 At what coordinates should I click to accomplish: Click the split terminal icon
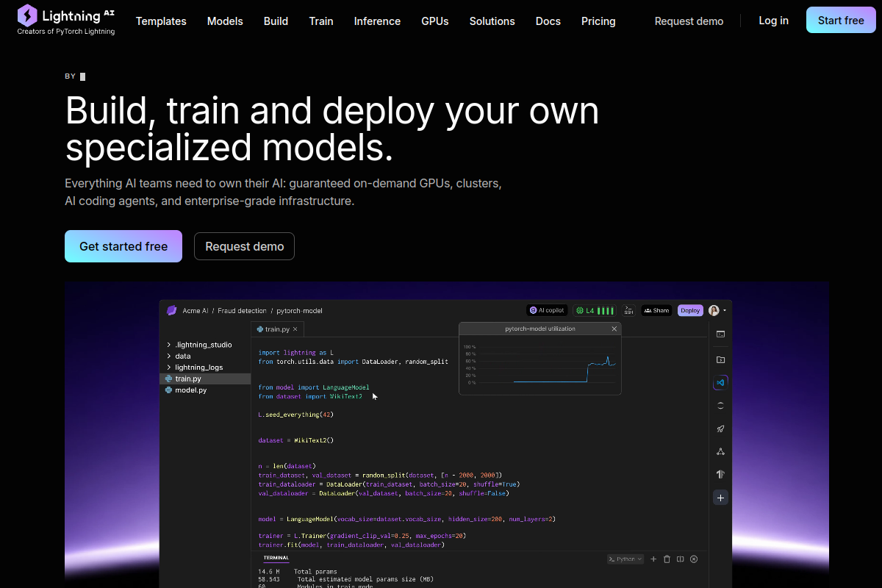click(680, 559)
